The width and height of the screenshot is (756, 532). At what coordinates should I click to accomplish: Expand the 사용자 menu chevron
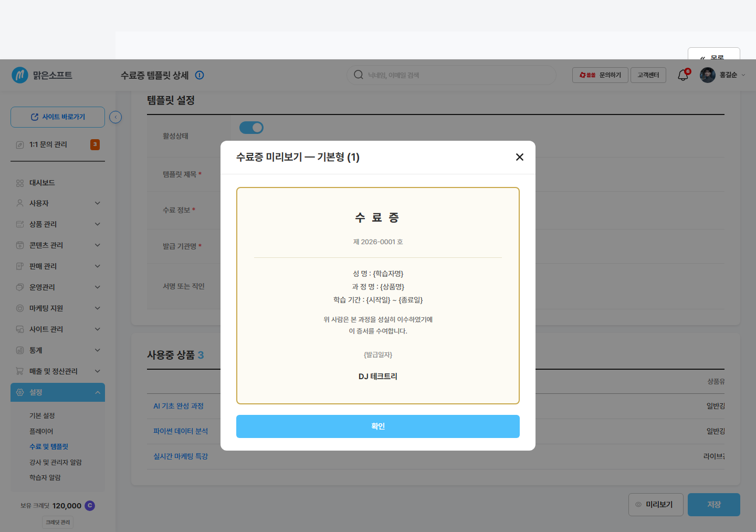click(97, 203)
